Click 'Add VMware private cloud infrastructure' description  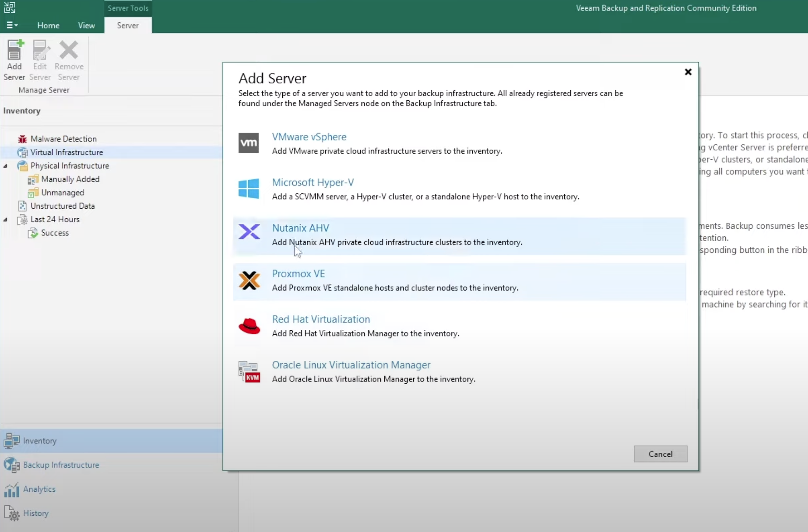(387, 151)
